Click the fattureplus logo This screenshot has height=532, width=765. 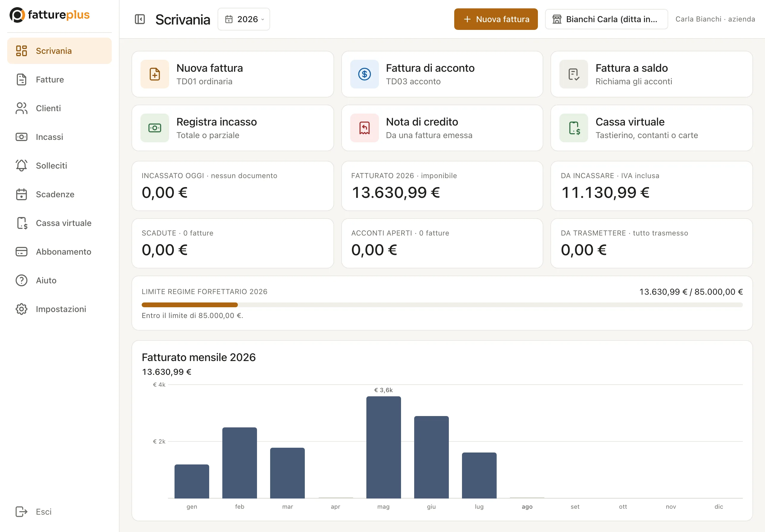tap(49, 15)
